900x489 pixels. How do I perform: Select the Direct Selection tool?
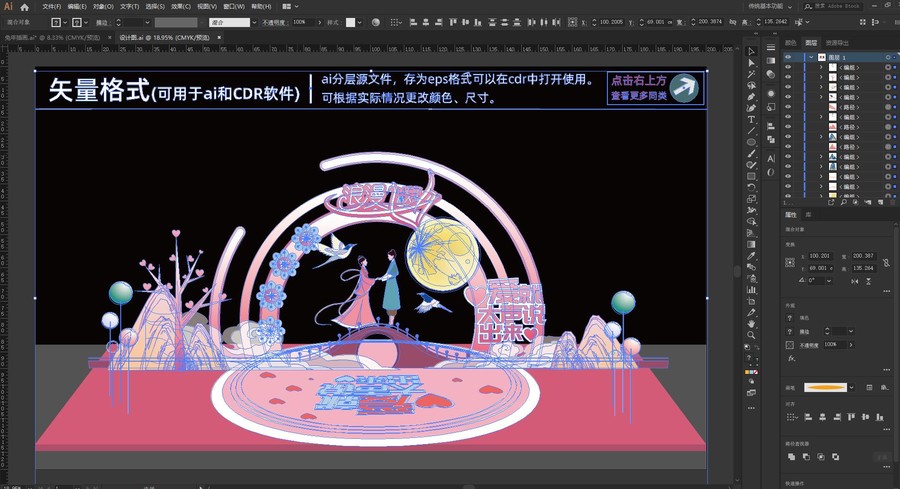click(x=751, y=63)
